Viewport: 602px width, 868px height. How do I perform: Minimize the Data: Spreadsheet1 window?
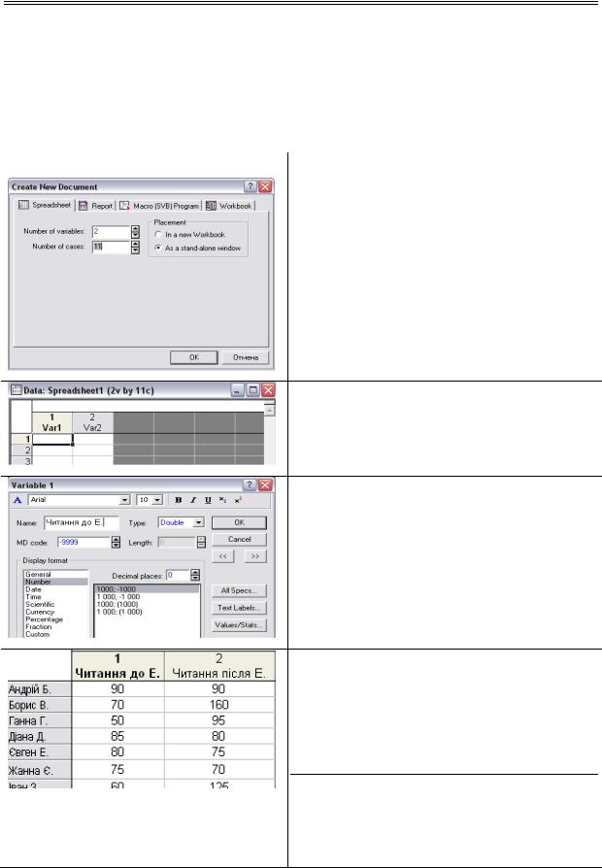[237, 390]
